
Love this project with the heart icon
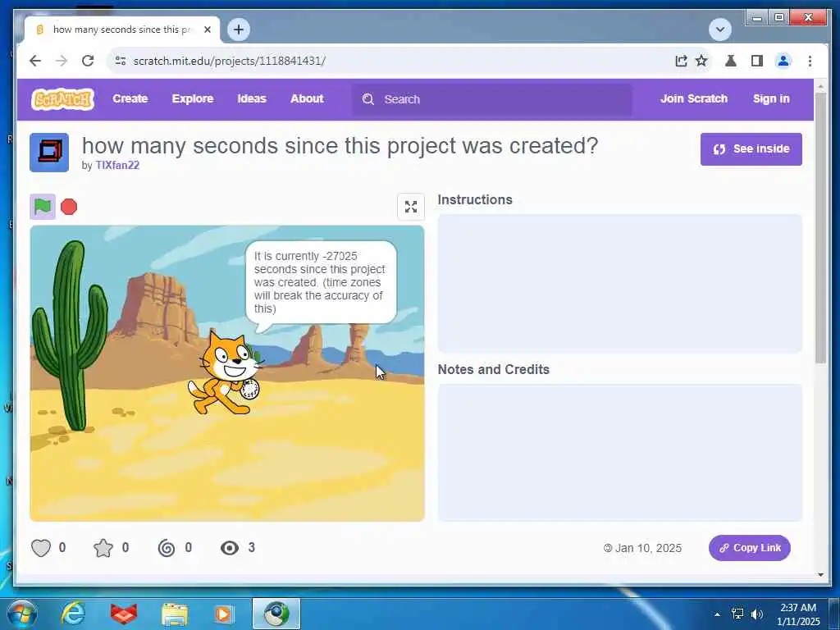(x=41, y=548)
